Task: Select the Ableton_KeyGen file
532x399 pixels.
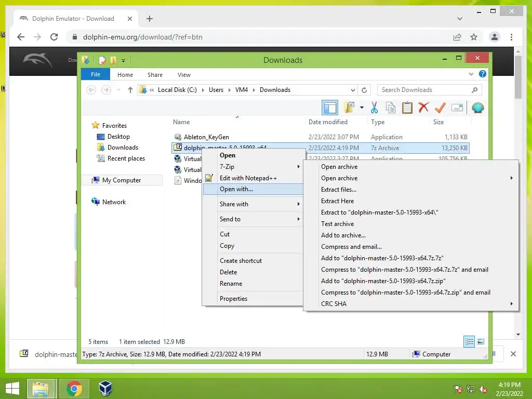Action: (x=206, y=137)
